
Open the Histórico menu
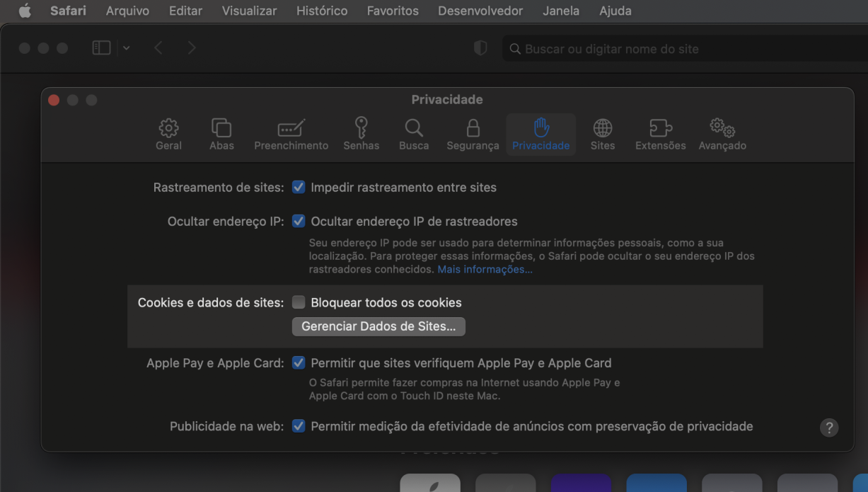pos(322,11)
